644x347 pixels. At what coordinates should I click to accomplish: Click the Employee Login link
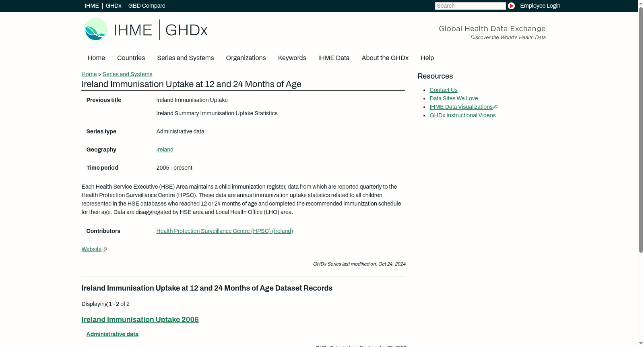pyautogui.click(x=540, y=6)
